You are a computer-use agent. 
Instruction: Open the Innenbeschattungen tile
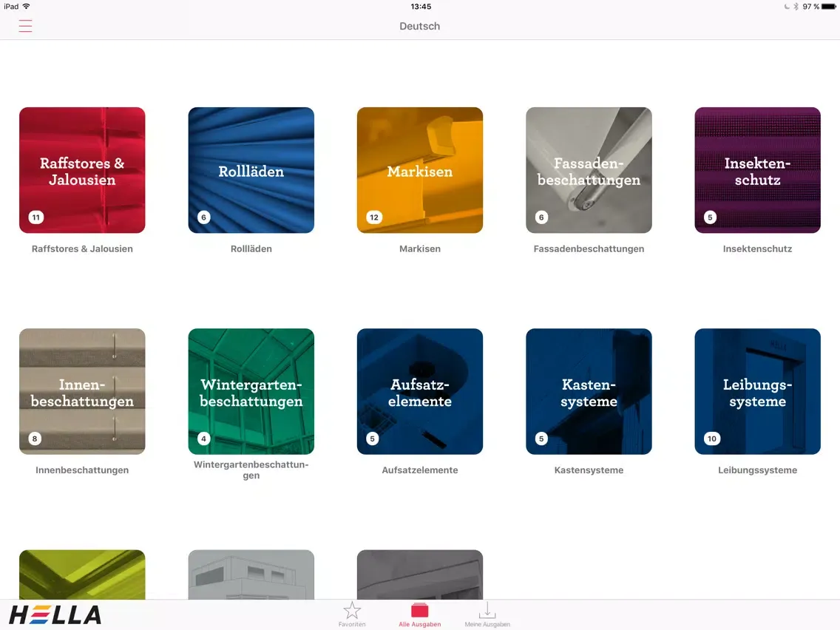pyautogui.click(x=82, y=391)
